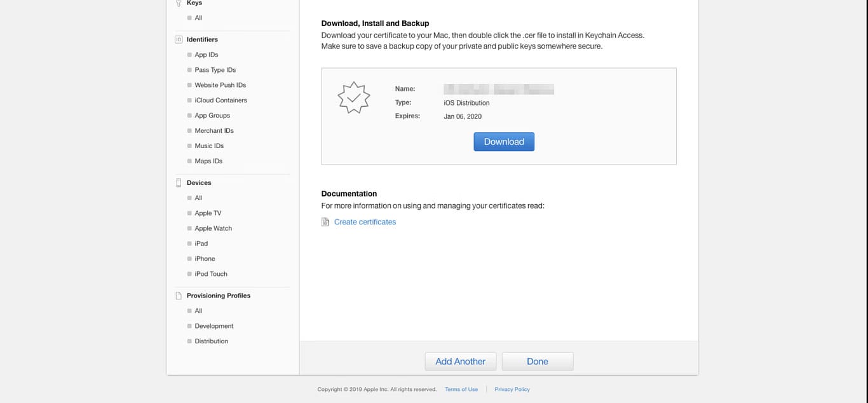The width and height of the screenshot is (868, 403).
Task: Click the Done button
Action: tap(537, 361)
